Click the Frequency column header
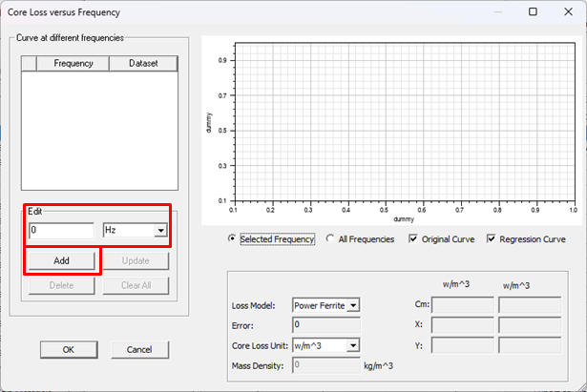 point(73,64)
